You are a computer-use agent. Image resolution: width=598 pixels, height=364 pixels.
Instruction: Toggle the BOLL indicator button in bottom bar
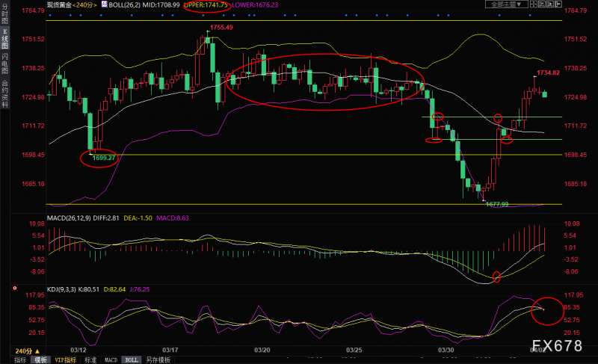tap(132, 360)
